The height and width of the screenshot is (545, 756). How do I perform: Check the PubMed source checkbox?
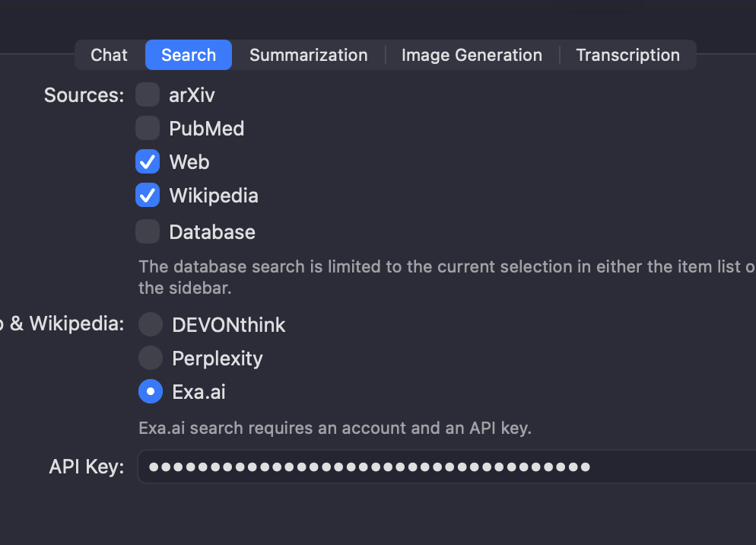point(148,128)
